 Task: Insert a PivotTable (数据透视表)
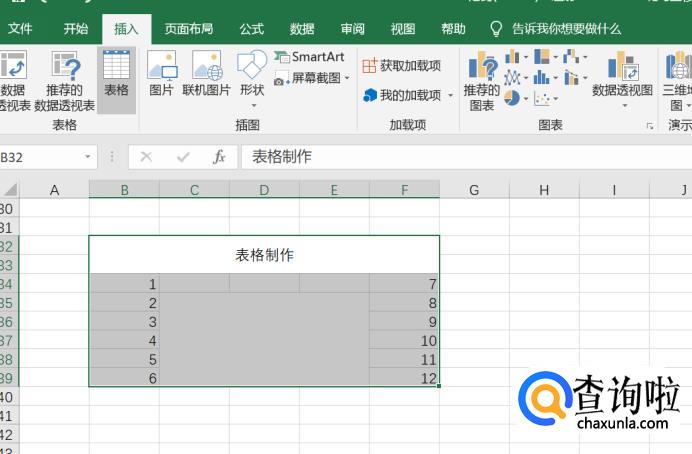(13, 80)
